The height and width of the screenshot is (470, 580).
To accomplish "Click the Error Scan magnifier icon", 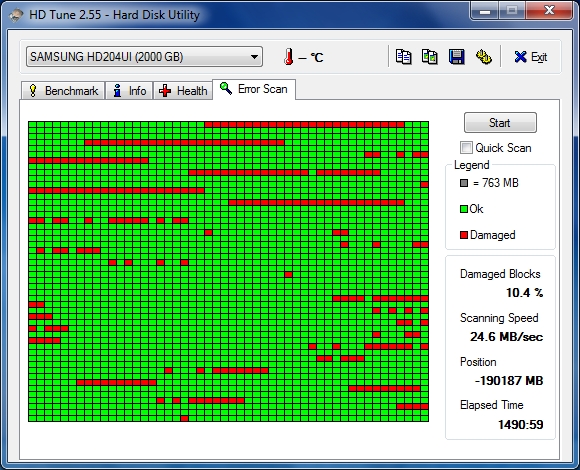I will pos(226,88).
